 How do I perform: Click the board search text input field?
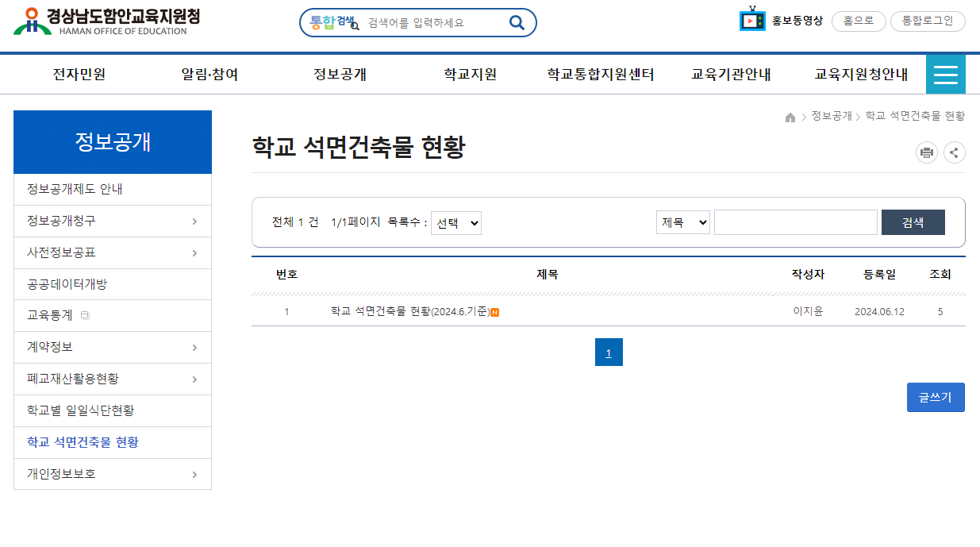pyautogui.click(x=796, y=222)
